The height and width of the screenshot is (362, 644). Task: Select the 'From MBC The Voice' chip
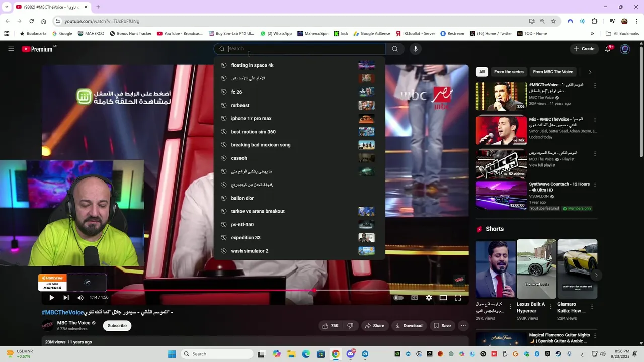(x=553, y=72)
